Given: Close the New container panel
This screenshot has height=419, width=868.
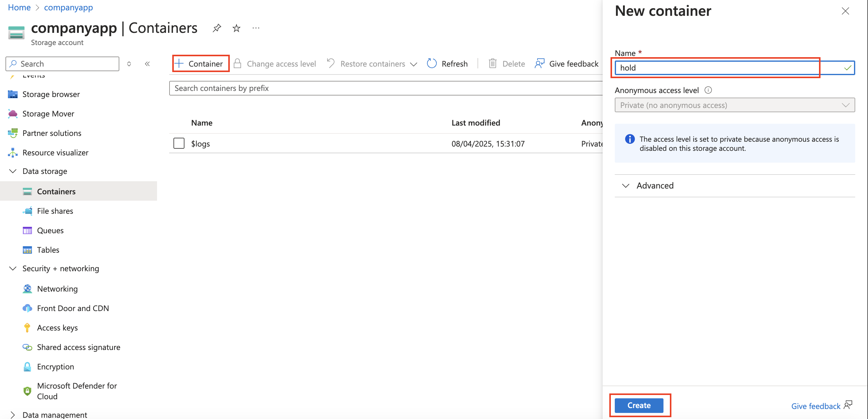Looking at the screenshot, I should 845,11.
